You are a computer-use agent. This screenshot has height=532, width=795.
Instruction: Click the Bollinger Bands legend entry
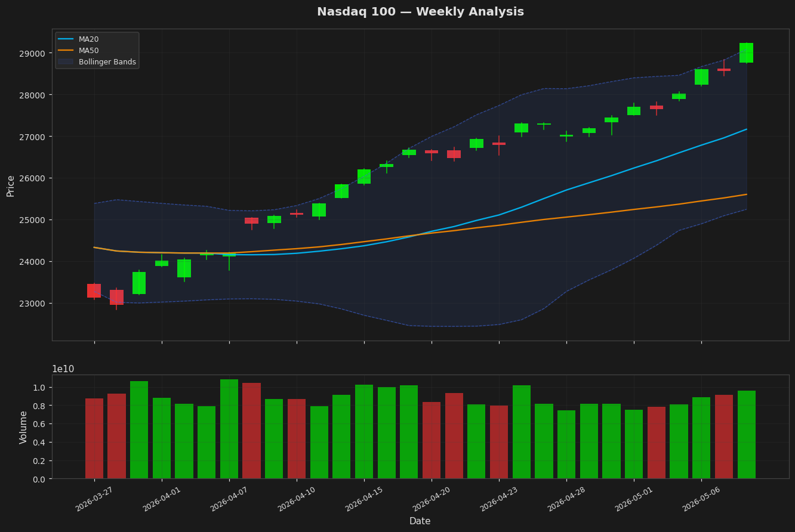(97, 62)
